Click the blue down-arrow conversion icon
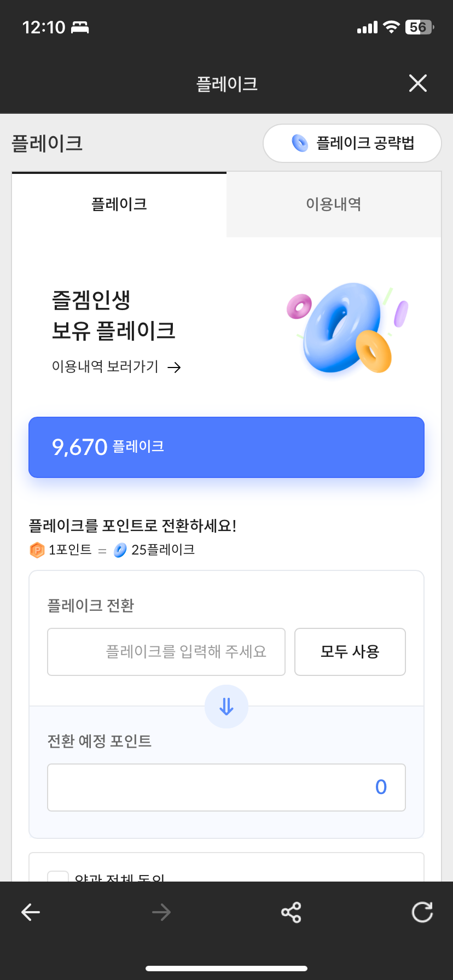453x980 pixels. pyautogui.click(x=226, y=707)
